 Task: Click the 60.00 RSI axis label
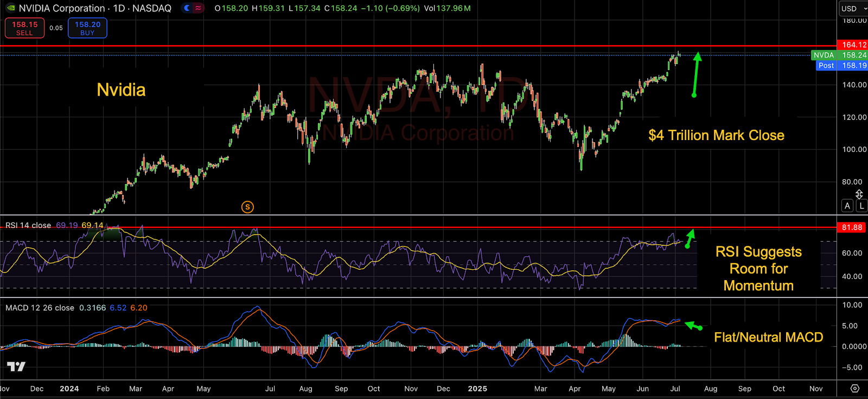click(852, 253)
